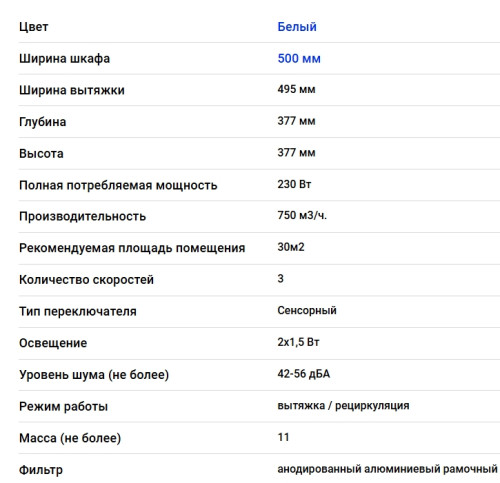Screen dimensions: 500x483
Task: Follow the 500 мм cabinet width link
Action: pyautogui.click(x=299, y=58)
